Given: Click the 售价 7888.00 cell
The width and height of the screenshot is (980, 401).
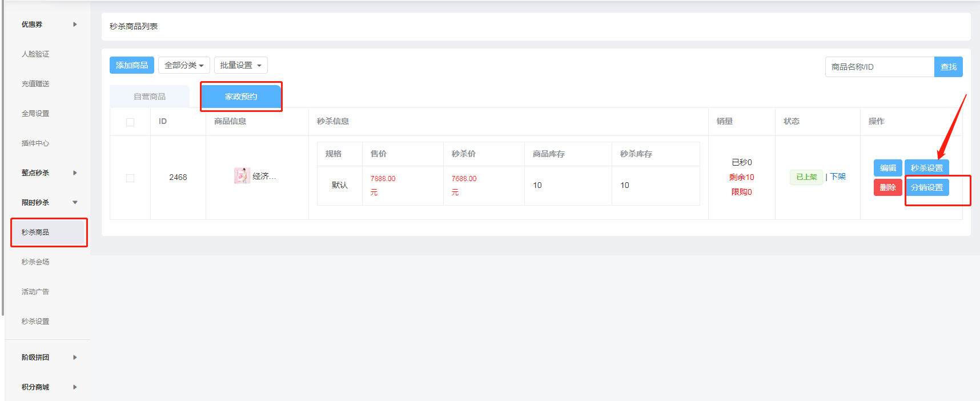Looking at the screenshot, I should point(403,186).
